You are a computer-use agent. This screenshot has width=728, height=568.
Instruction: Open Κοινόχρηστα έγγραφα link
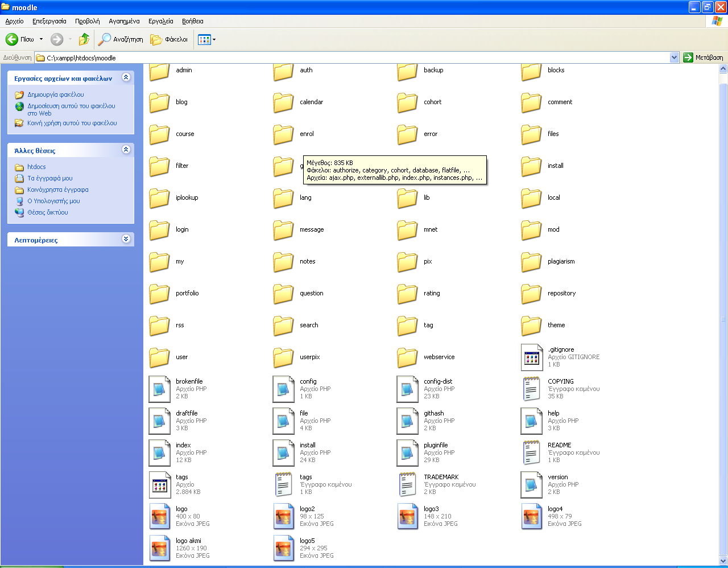(58, 190)
